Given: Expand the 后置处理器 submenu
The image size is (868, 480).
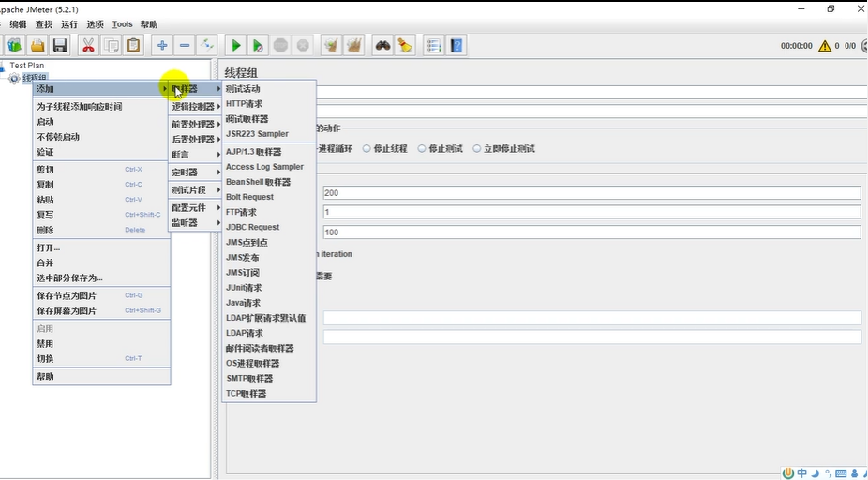Looking at the screenshot, I should pos(195,139).
